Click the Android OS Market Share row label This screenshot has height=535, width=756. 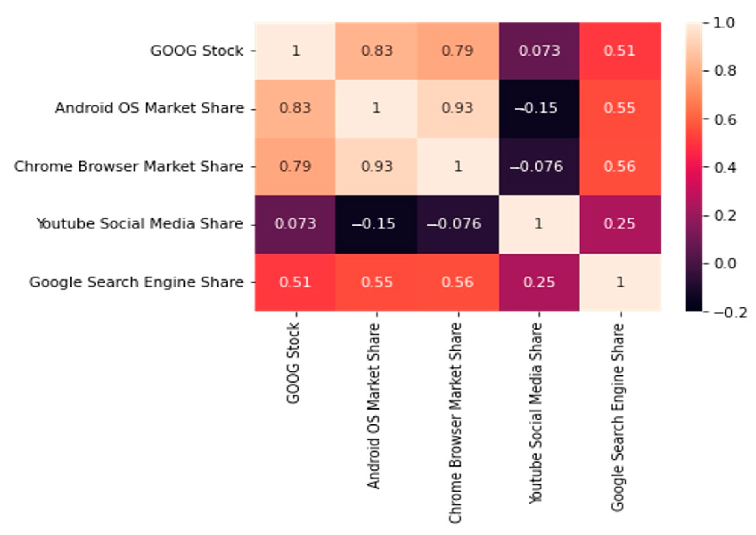(x=149, y=108)
